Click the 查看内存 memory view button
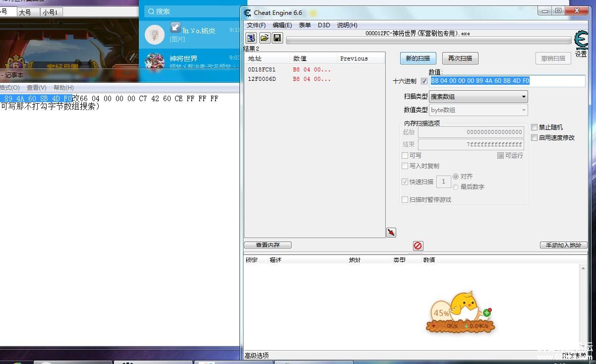 [x=268, y=245]
